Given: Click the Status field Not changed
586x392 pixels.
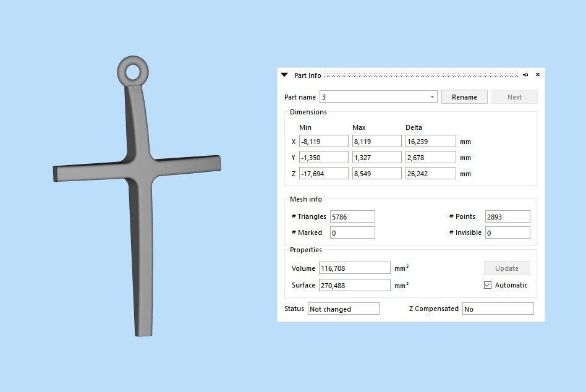Looking at the screenshot, I should click(x=344, y=309).
